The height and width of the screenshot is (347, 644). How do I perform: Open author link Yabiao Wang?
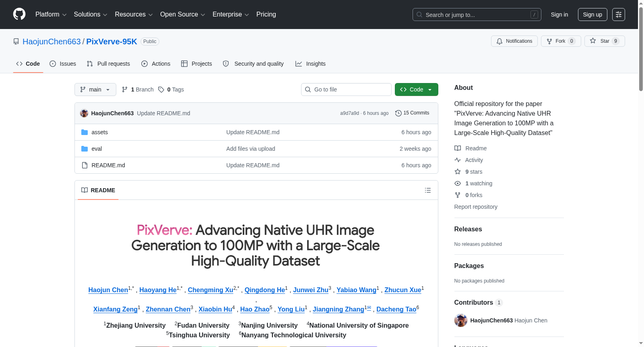point(356,290)
